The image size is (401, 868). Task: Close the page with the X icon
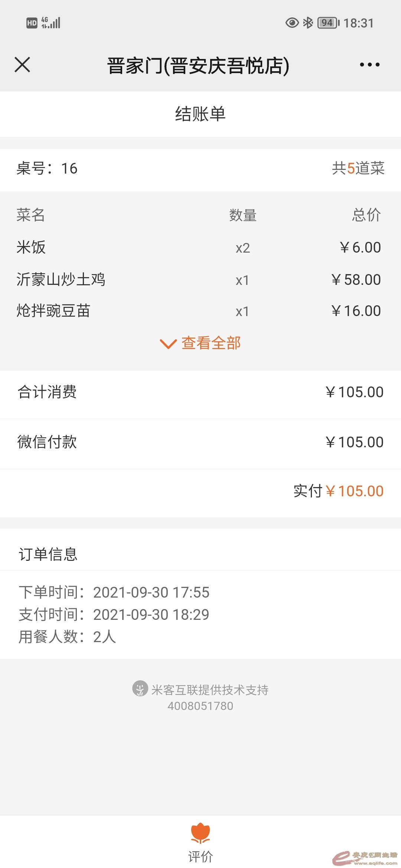click(x=22, y=65)
